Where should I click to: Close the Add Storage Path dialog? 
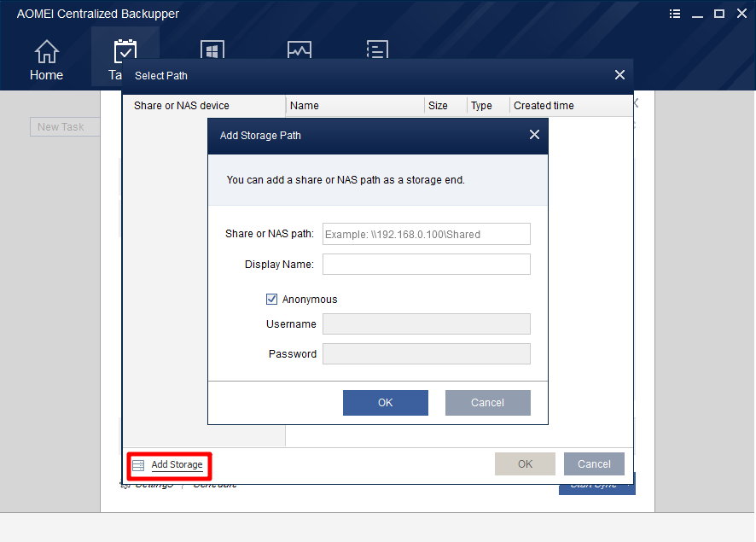[534, 135]
